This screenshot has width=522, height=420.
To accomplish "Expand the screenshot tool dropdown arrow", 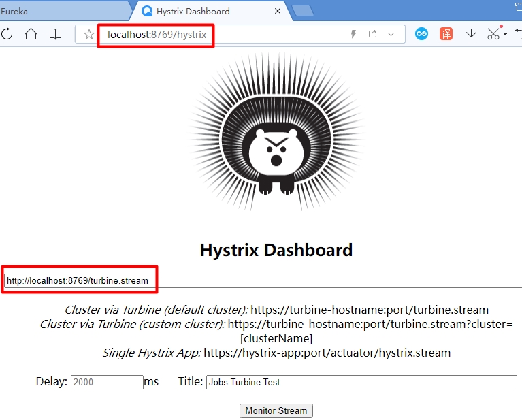I will click(x=505, y=34).
